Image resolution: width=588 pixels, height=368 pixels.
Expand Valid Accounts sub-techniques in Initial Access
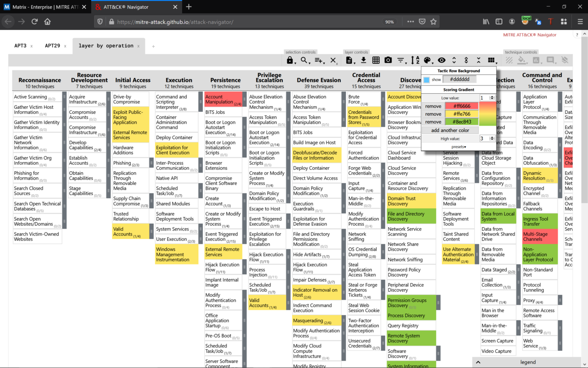151,231
